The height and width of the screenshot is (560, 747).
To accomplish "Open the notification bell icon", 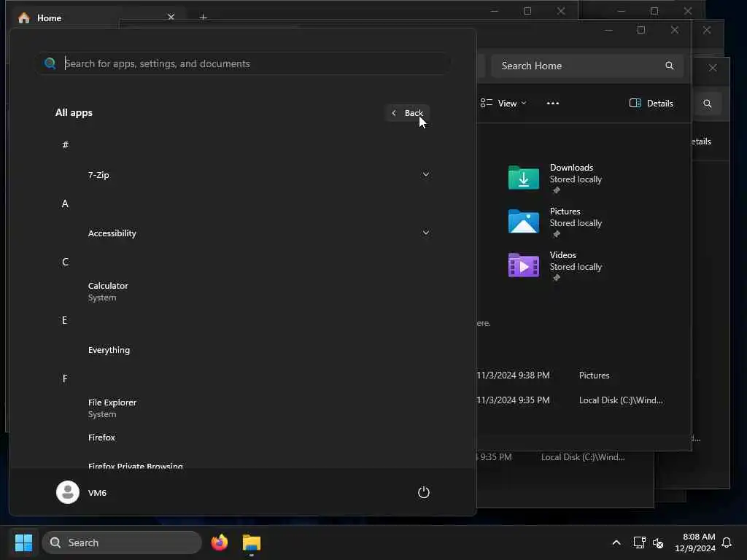I will pos(727,542).
